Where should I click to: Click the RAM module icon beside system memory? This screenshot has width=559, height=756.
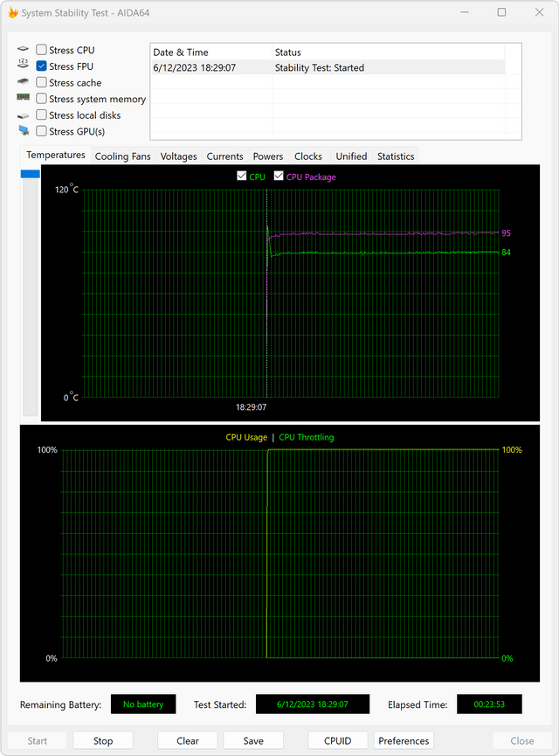coord(23,97)
